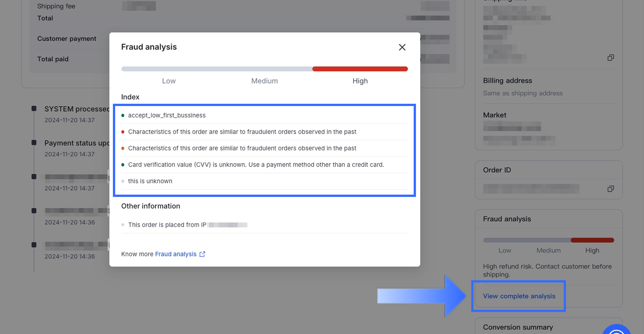Select accept_low_first_bussiness index row
The image size is (644, 334).
pos(264,115)
